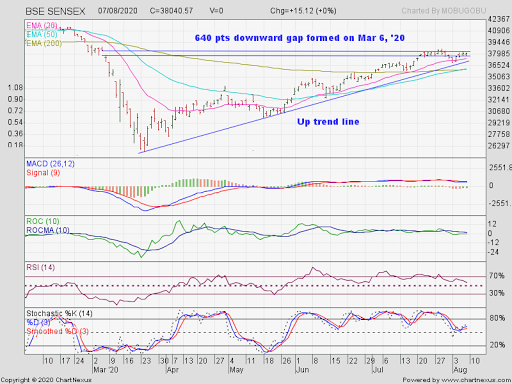Screen dimensions: 512x384
Task: Click the date tick 23 in March
Action: (147, 361)
